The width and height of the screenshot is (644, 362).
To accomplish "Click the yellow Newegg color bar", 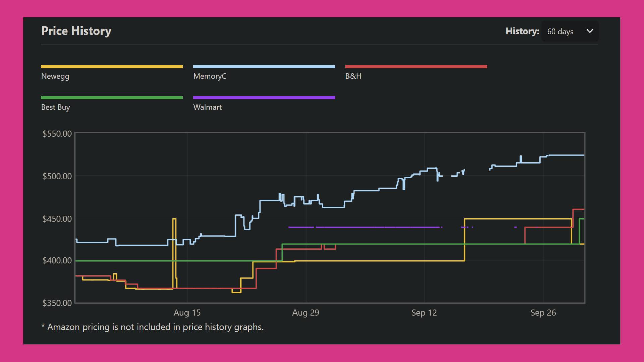I will pos(112,67).
